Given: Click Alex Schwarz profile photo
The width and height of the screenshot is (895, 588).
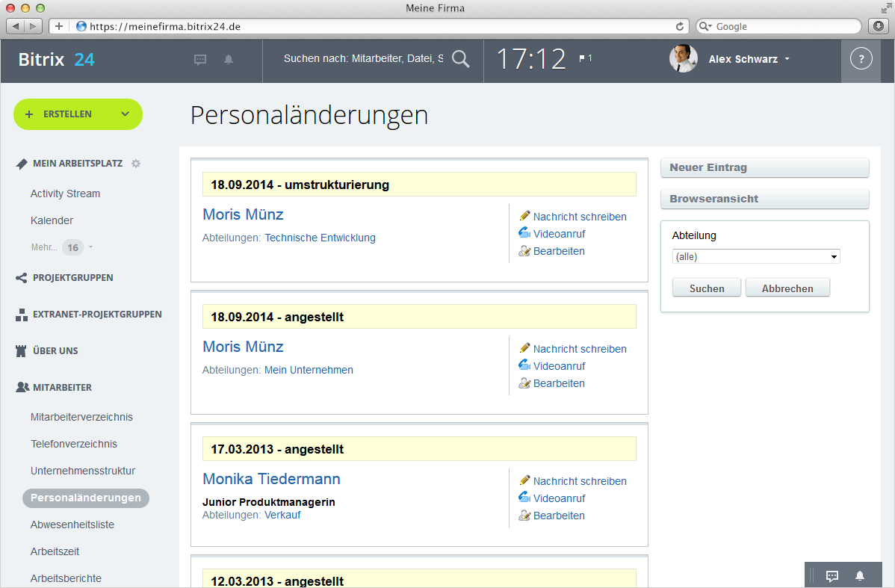Looking at the screenshot, I should tap(684, 58).
